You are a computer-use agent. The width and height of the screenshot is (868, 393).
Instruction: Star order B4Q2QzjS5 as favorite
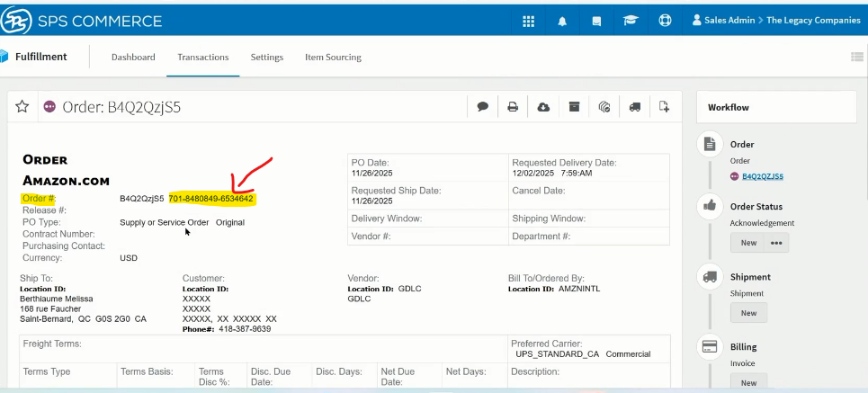22,107
